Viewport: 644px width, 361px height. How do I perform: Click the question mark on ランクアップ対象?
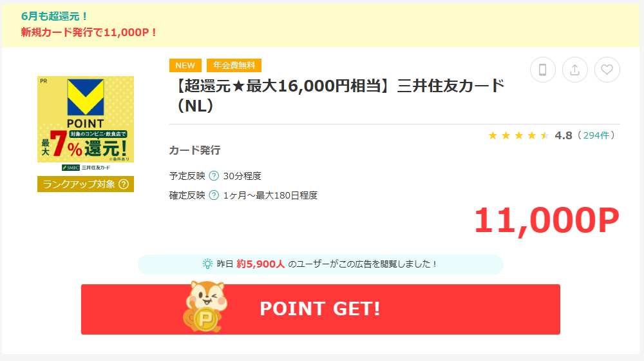point(124,184)
